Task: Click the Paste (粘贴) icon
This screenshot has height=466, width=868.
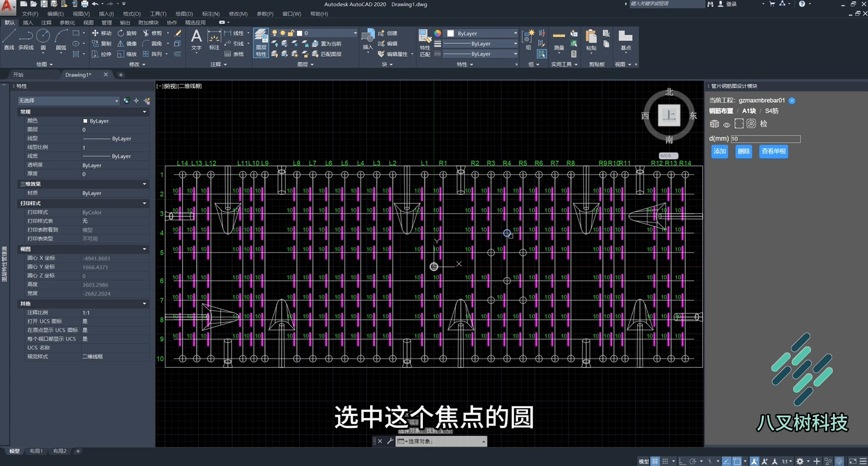Action: pos(591,40)
